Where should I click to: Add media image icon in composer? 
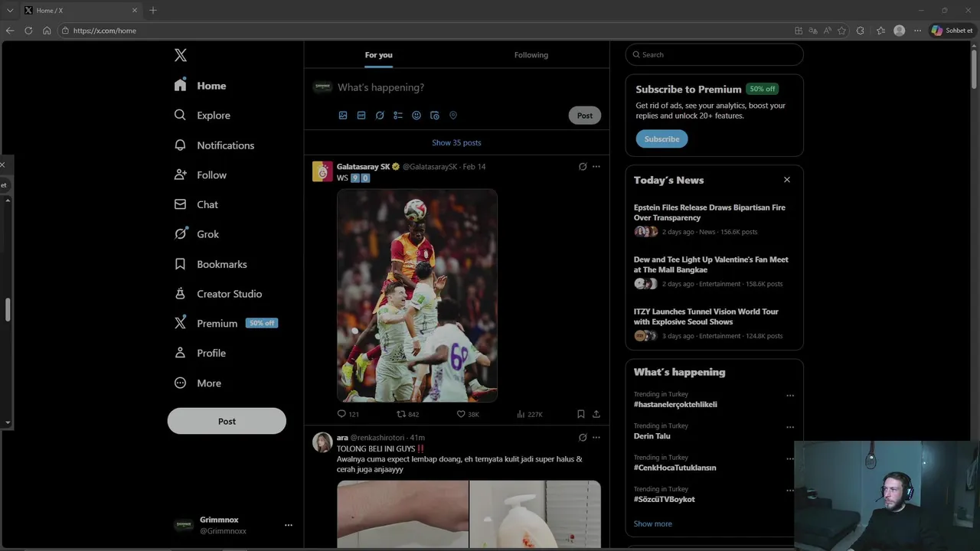[343, 116]
